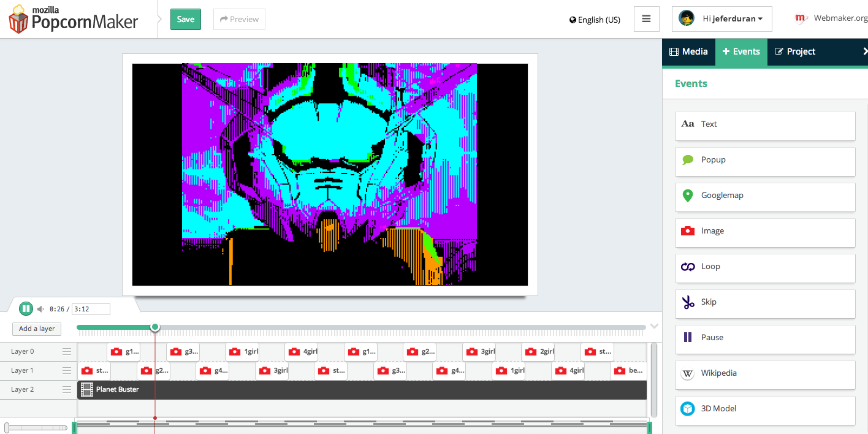
Task: Click the Layer 1 label
Action: pos(23,371)
